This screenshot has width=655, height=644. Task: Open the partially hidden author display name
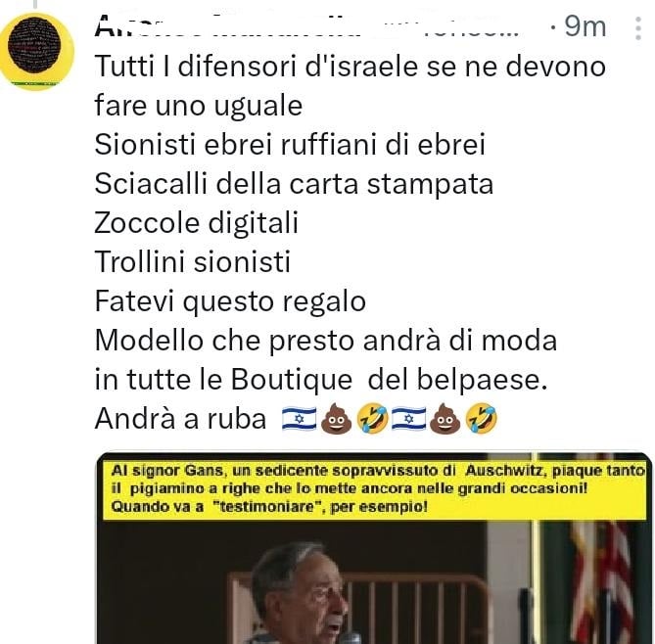[228, 27]
